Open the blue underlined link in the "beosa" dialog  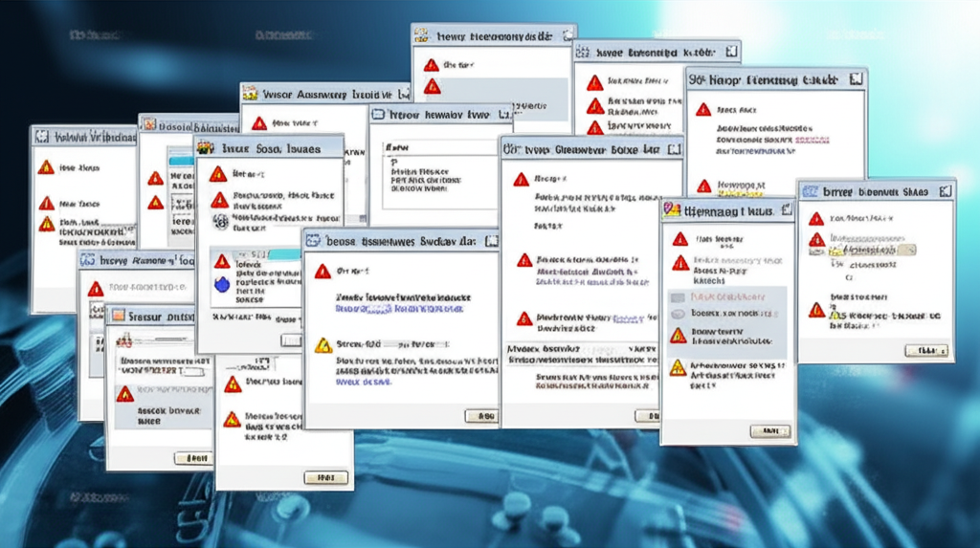400,308
